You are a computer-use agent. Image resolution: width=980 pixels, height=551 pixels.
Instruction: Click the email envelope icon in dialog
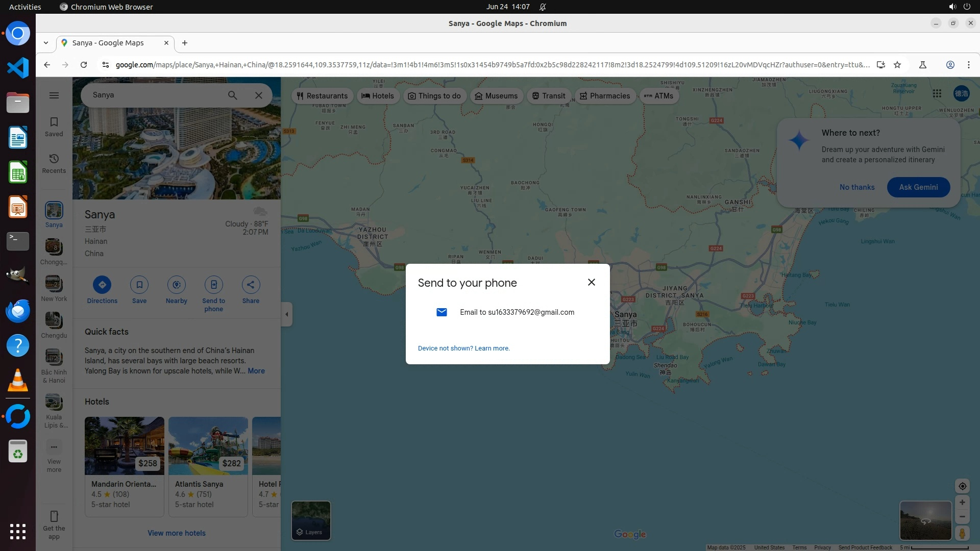[442, 312]
